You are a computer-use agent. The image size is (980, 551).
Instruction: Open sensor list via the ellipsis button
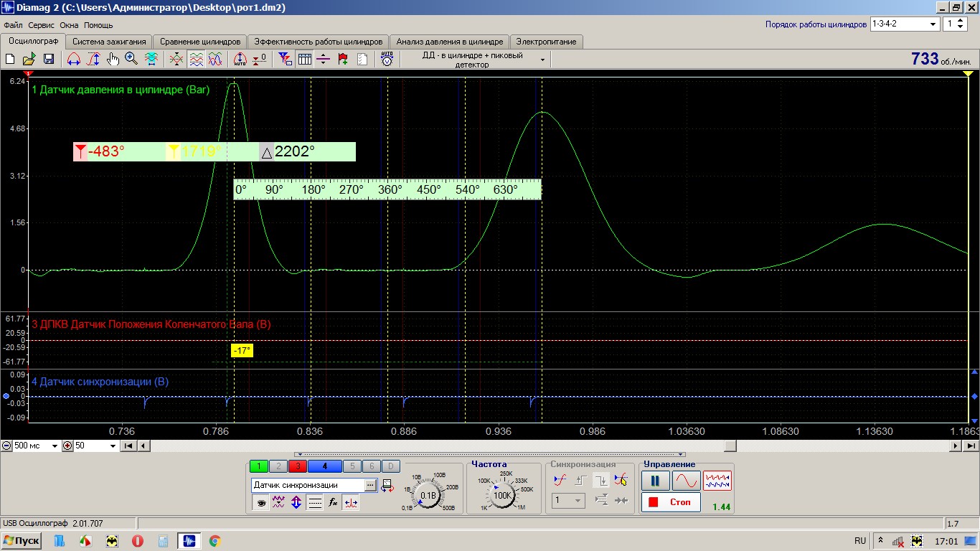tap(370, 485)
